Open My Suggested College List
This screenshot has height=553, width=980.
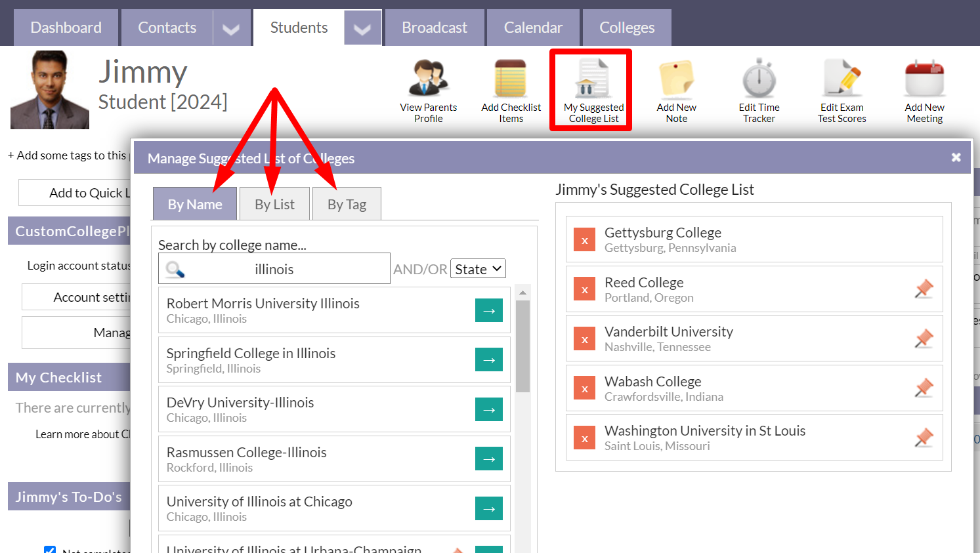tap(593, 91)
